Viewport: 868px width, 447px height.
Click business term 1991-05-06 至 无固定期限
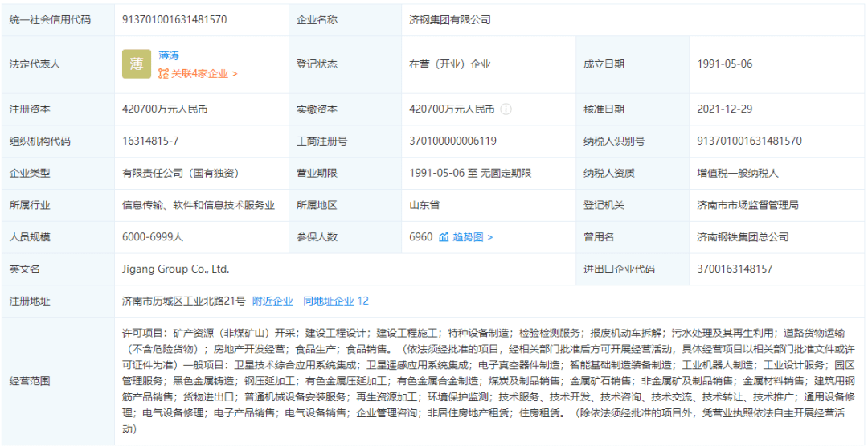pos(470,174)
